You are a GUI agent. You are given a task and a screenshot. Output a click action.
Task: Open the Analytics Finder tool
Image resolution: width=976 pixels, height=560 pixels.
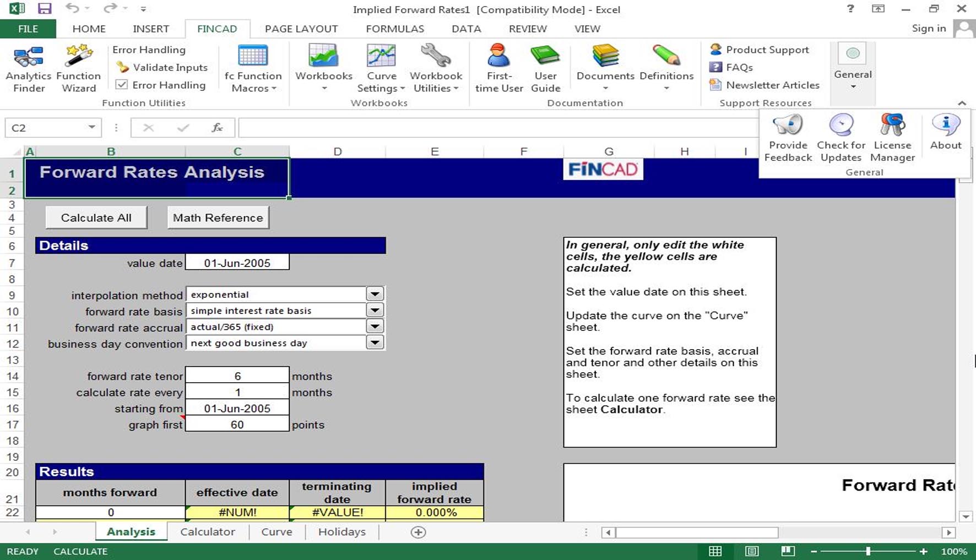click(x=29, y=69)
